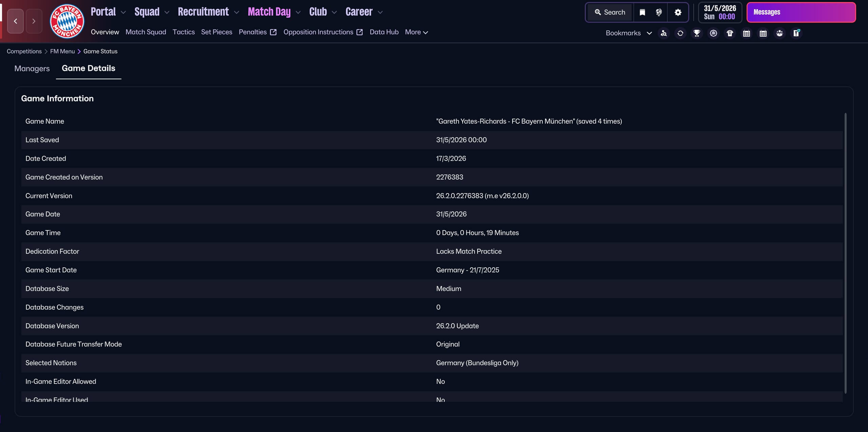
Task: Click the Game Information vertical scrollbar
Action: click(845, 252)
